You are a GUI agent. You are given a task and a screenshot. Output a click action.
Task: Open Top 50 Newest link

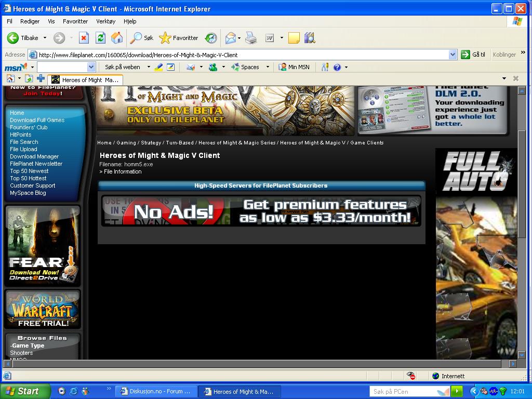(29, 171)
